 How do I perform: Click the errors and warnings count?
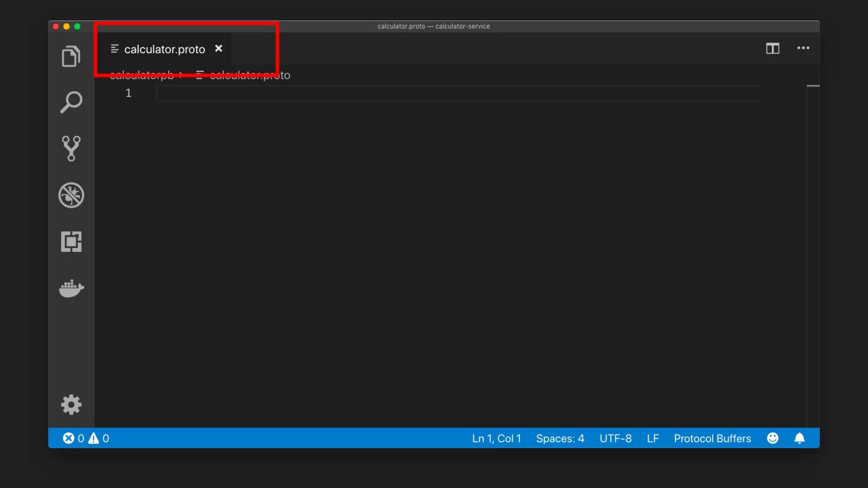click(86, 438)
